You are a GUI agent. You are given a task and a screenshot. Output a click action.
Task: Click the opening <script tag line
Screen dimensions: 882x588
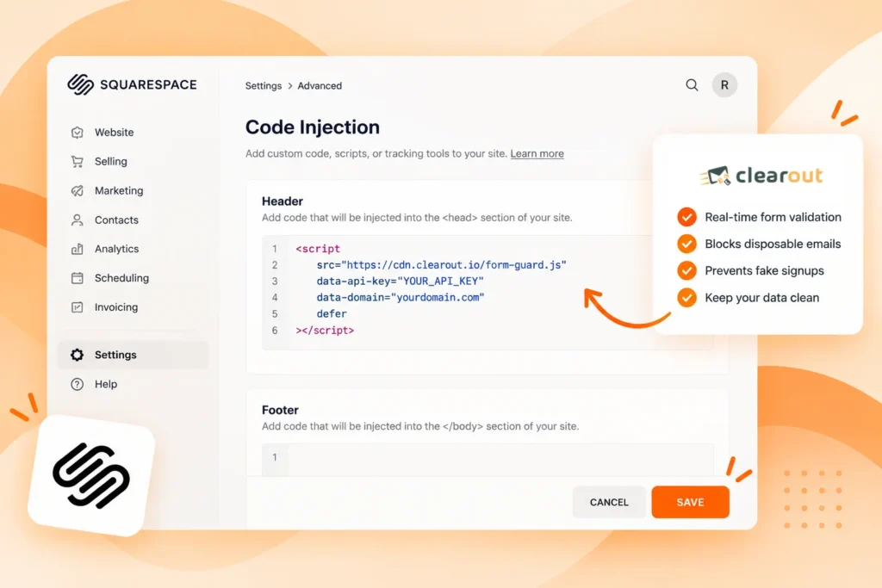coord(318,249)
